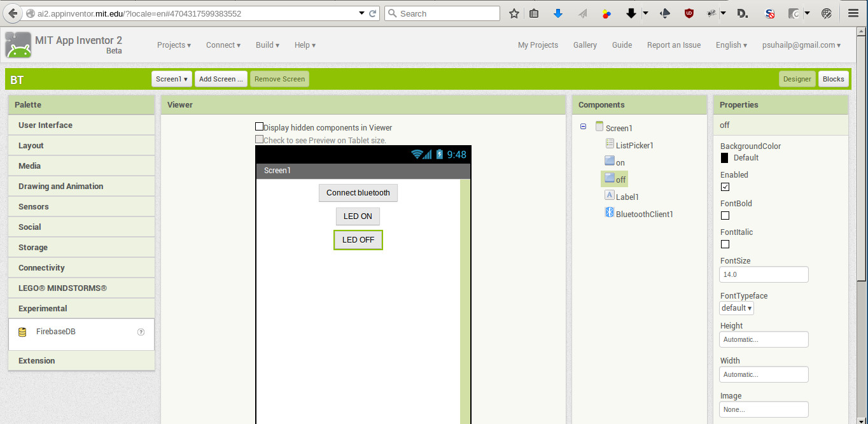
Task: Select the LED ON button in viewer
Action: click(358, 216)
